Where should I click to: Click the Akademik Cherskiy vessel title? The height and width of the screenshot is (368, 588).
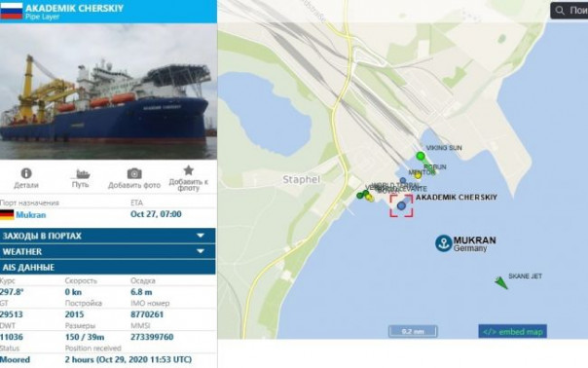(x=74, y=8)
